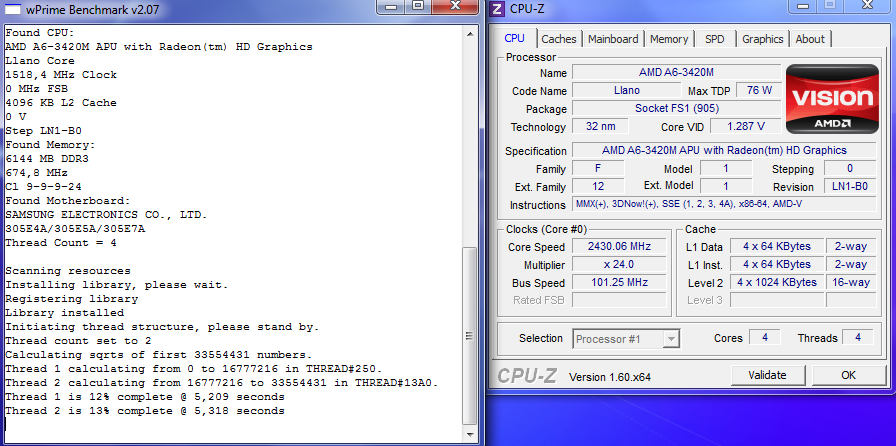Open the About tab
Viewport: 896px width, 446px height.
point(810,39)
